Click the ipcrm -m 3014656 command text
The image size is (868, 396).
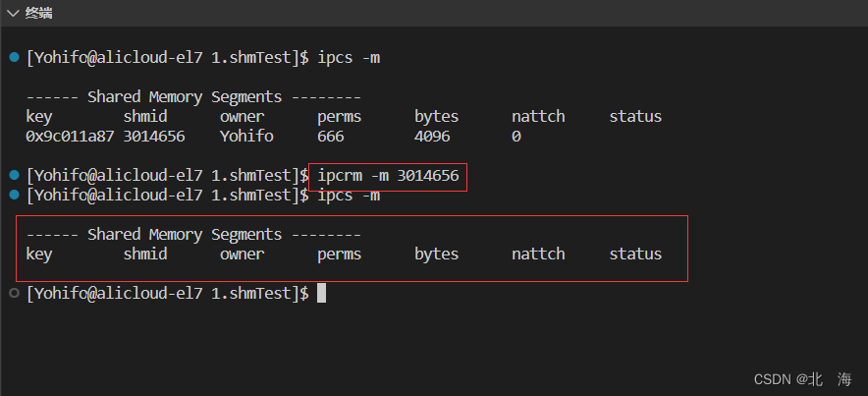coord(388,176)
